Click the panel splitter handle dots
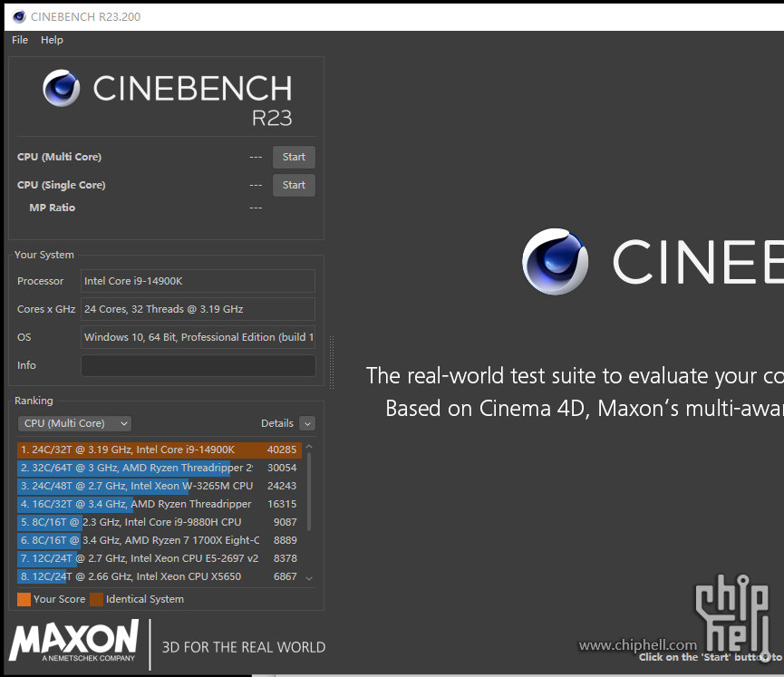 click(x=332, y=362)
